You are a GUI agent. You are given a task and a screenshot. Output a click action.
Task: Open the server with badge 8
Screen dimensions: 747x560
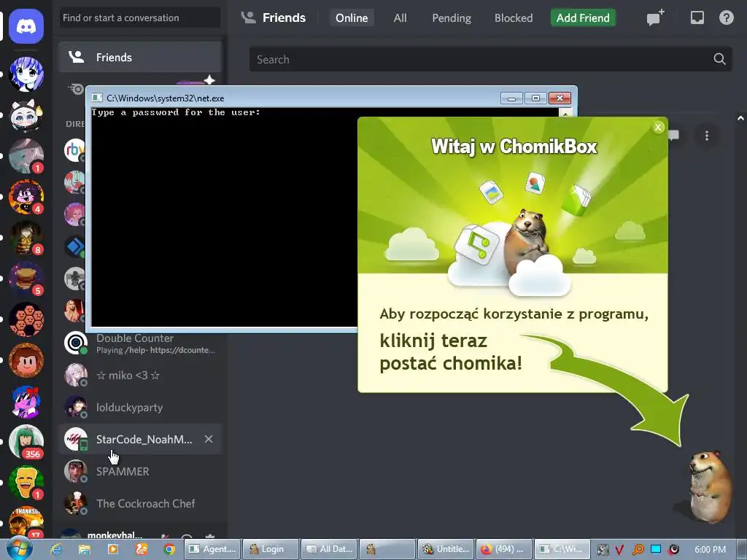pyautogui.click(x=26, y=237)
